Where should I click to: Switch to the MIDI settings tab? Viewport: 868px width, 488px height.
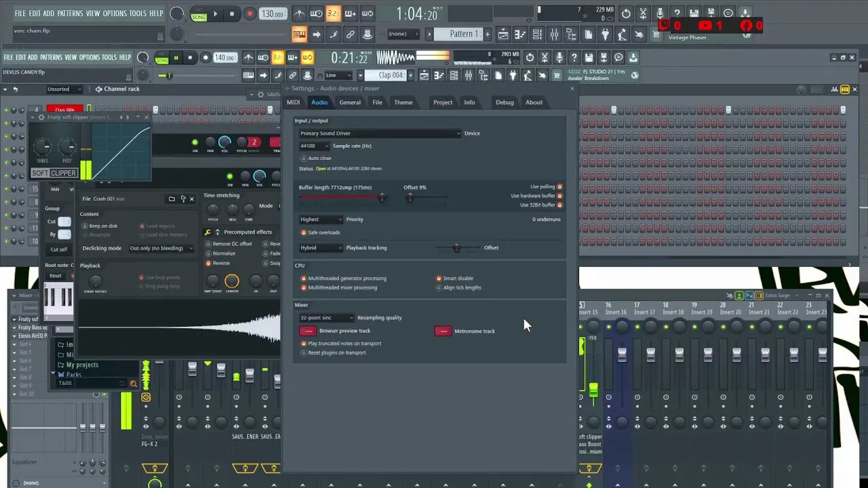click(x=293, y=102)
